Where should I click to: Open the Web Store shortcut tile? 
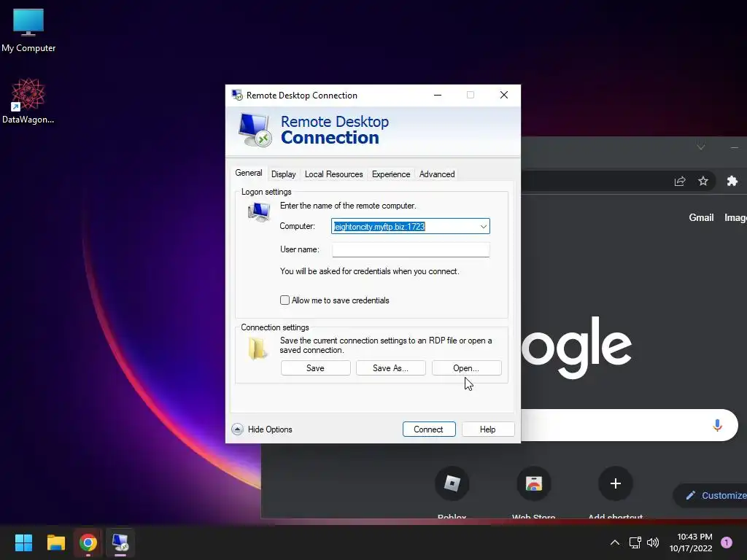coord(533,484)
